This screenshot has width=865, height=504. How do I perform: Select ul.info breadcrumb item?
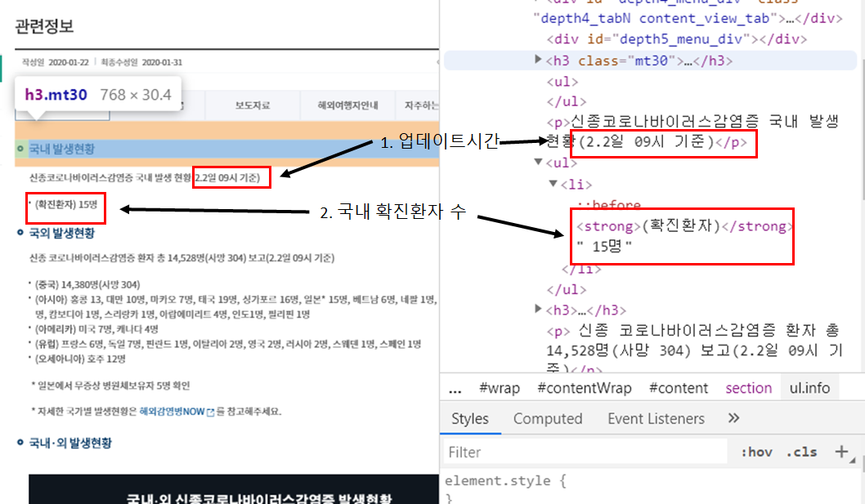(809, 388)
